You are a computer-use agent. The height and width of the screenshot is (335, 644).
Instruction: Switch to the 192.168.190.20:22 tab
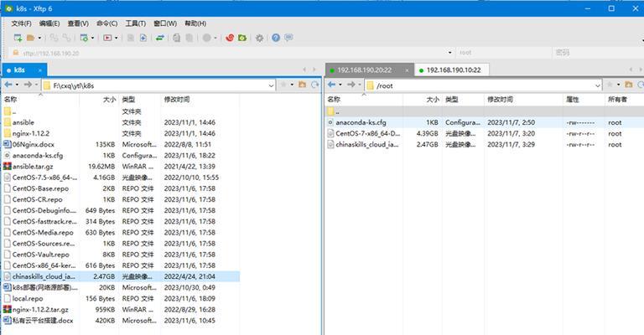[x=364, y=70]
